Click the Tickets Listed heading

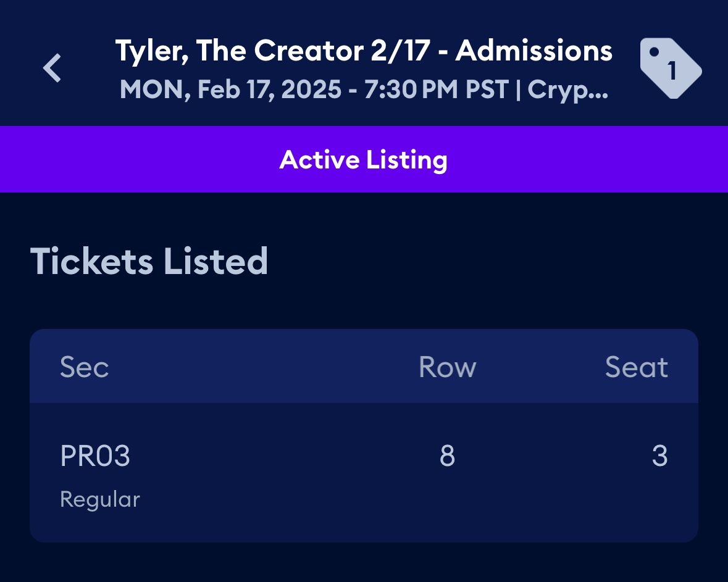click(149, 261)
